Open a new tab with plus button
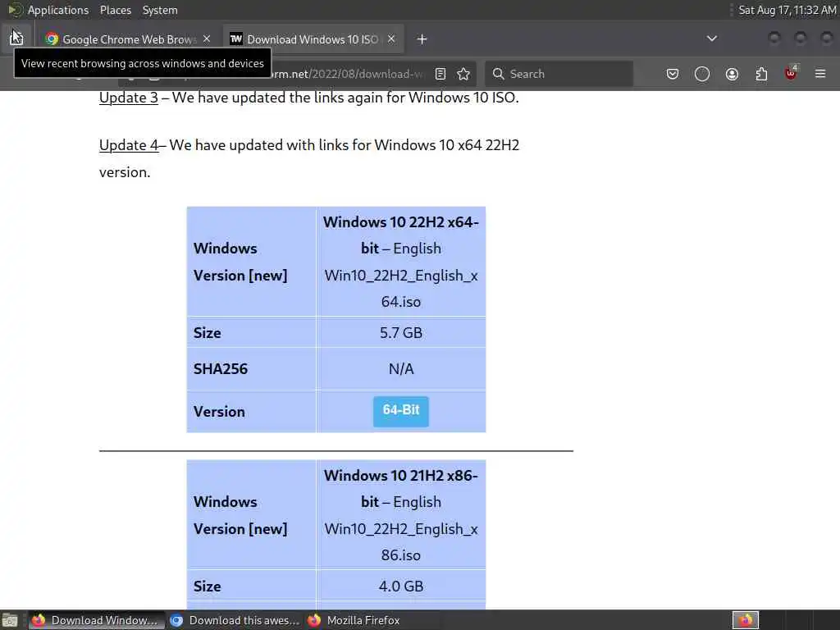This screenshot has width=840, height=630. click(422, 39)
